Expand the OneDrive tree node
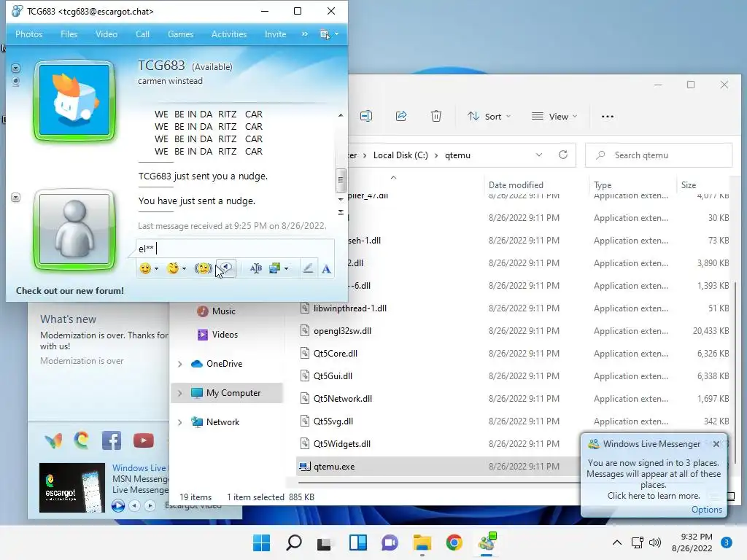Image resolution: width=747 pixels, height=560 pixels. pyautogui.click(x=180, y=364)
